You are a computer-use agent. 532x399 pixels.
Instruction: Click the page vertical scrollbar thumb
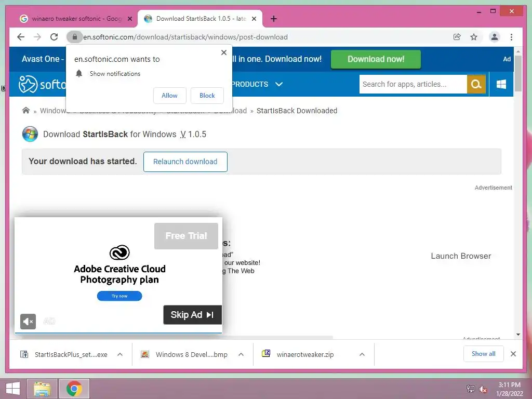[x=518, y=73]
